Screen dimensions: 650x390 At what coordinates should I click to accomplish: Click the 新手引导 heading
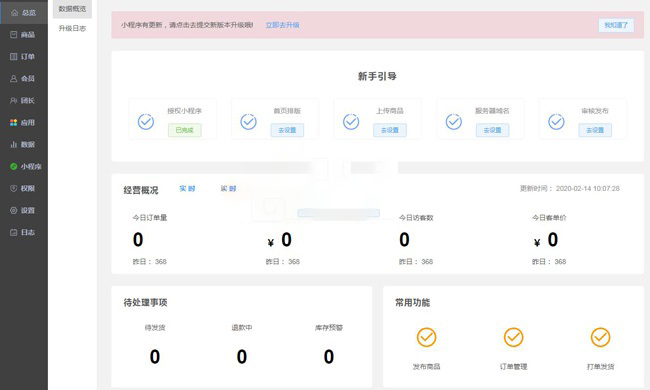[377, 76]
